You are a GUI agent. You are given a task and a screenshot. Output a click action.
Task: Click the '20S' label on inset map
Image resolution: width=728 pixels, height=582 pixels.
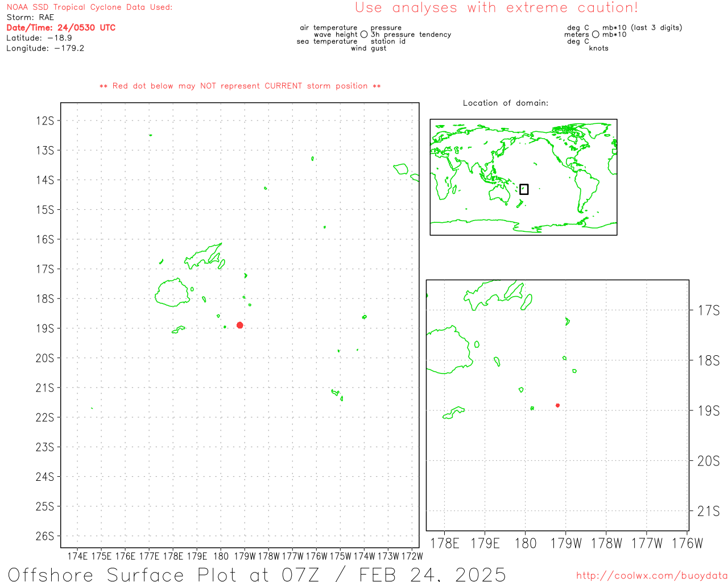point(709,461)
